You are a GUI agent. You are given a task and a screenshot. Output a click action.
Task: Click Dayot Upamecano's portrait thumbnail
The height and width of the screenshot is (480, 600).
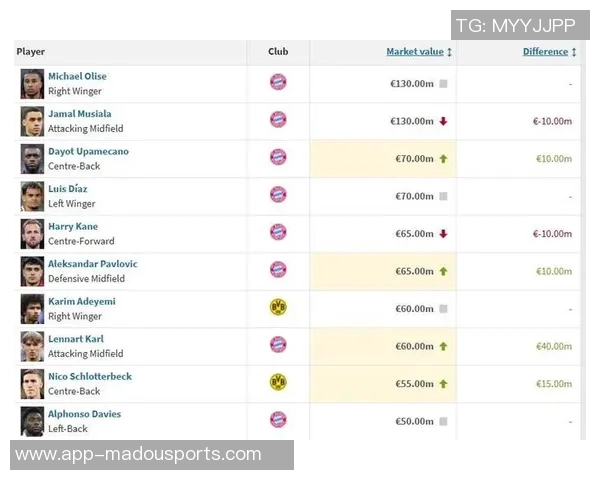(x=32, y=158)
